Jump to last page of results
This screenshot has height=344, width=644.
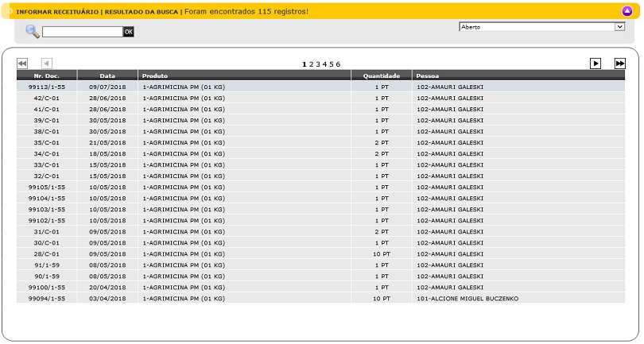[x=620, y=64]
